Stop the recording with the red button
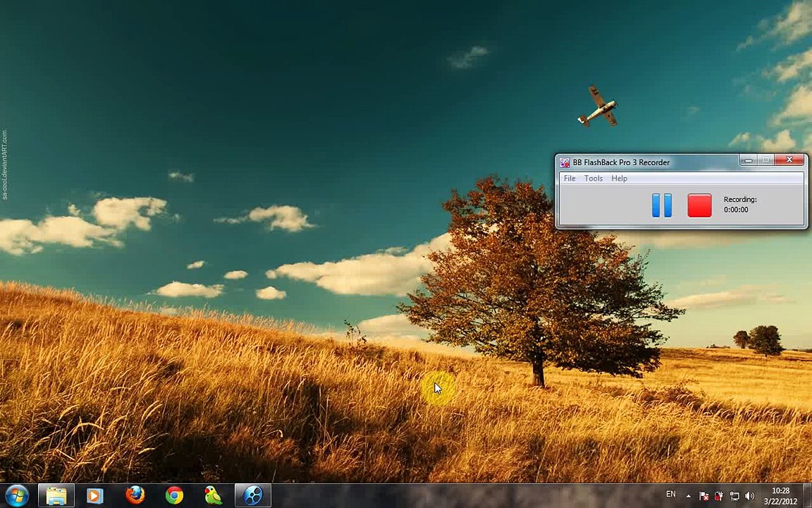This screenshot has height=508, width=812. coord(699,205)
